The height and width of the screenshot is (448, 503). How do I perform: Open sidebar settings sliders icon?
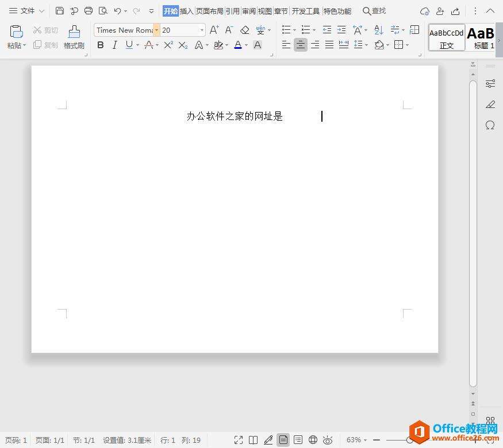(x=490, y=84)
